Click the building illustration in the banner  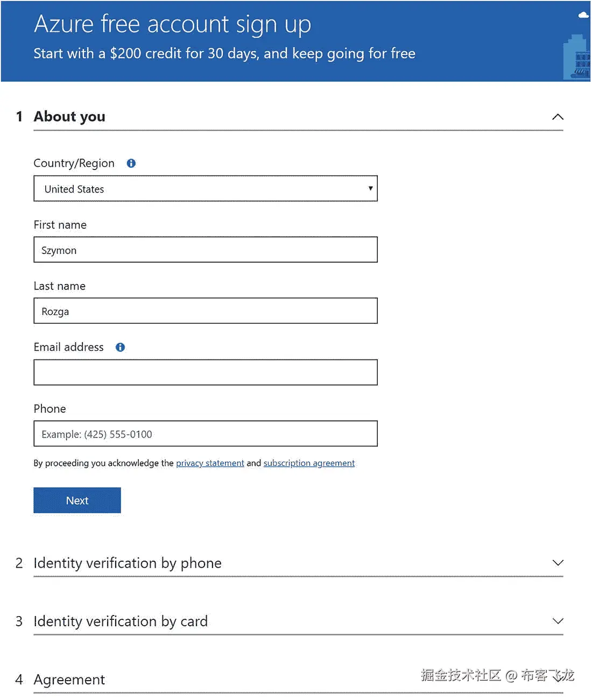click(x=576, y=58)
